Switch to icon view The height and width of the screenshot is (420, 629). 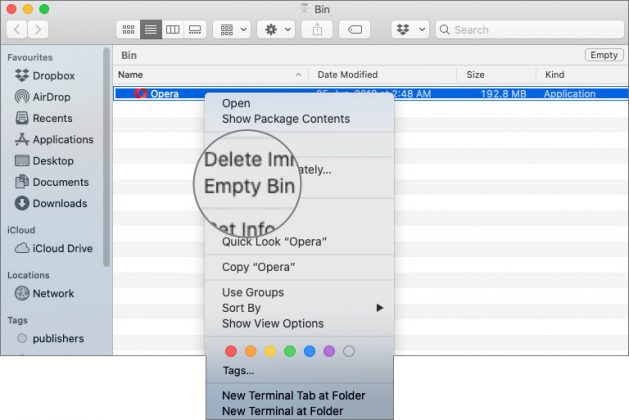pos(128,30)
